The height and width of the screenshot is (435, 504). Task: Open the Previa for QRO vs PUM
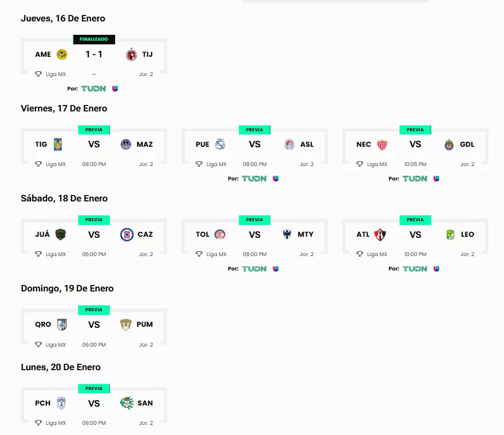click(94, 310)
